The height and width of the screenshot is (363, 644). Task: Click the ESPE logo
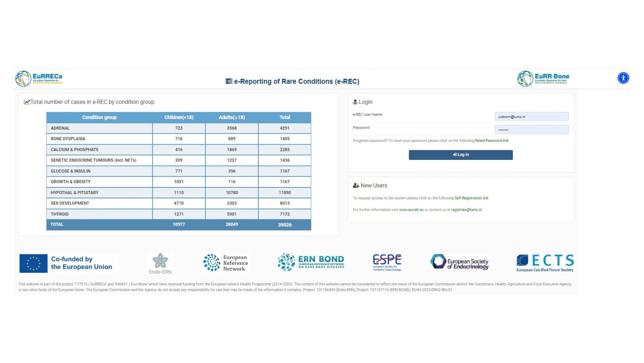[x=387, y=262]
